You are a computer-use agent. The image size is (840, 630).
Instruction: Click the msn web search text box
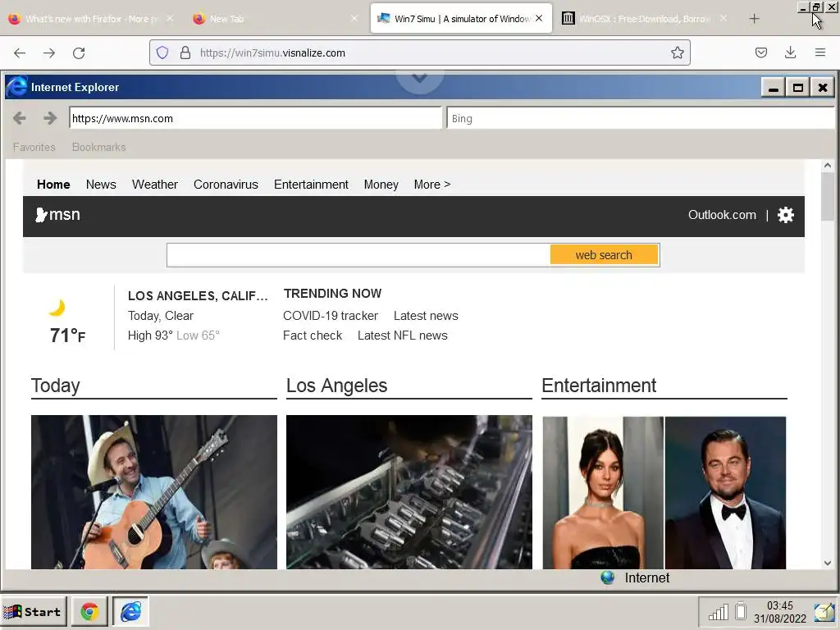[x=358, y=255]
